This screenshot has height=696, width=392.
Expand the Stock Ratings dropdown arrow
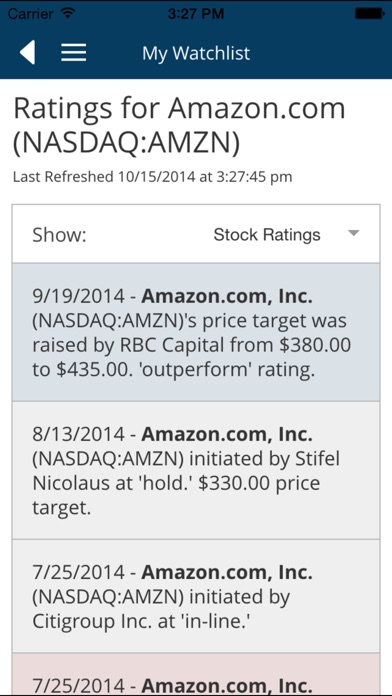(x=353, y=233)
